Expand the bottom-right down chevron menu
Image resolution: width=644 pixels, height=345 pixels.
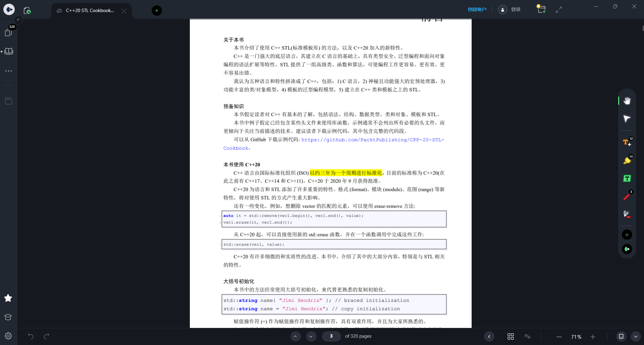click(x=636, y=336)
